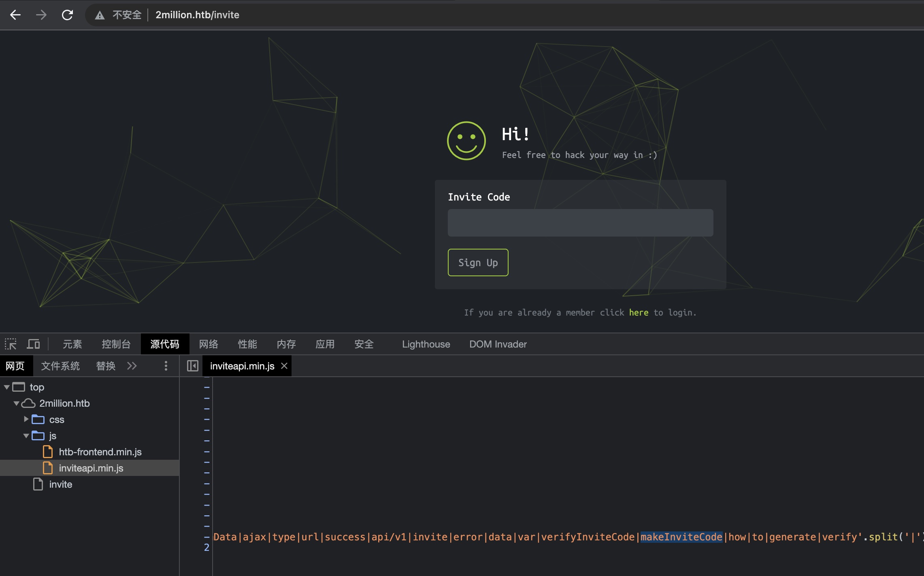This screenshot has width=924, height=576.
Task: Open the 网络 network tab
Action: [x=209, y=344]
